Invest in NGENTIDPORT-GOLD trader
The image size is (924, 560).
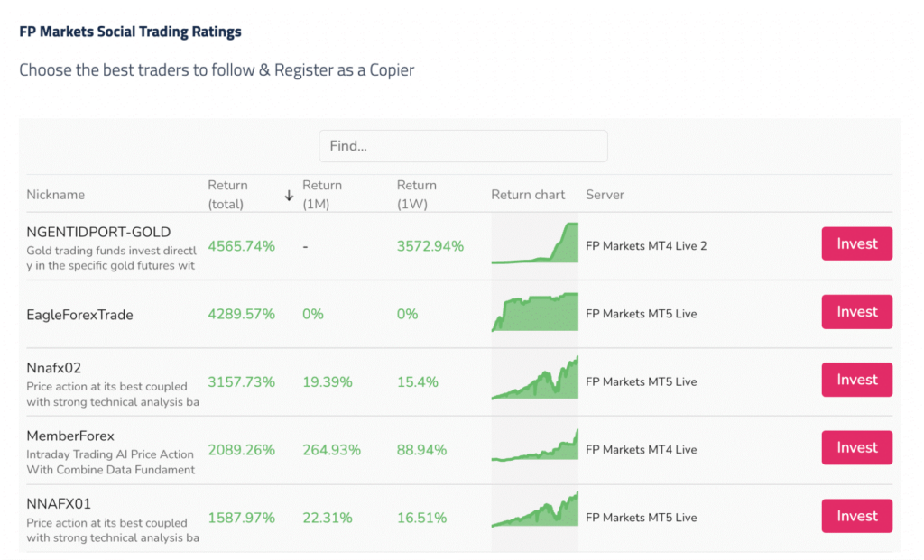(856, 243)
